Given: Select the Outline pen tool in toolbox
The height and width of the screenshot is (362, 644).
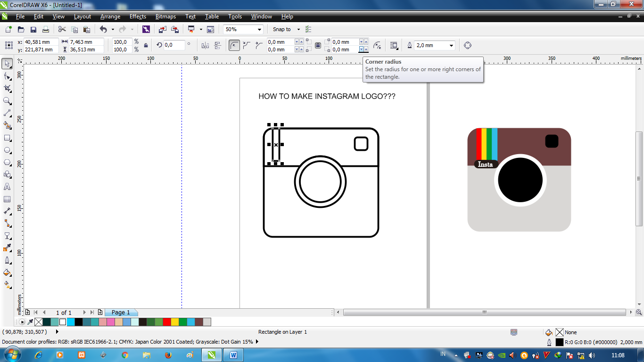Looking at the screenshot, I should pyautogui.click(x=7, y=260).
